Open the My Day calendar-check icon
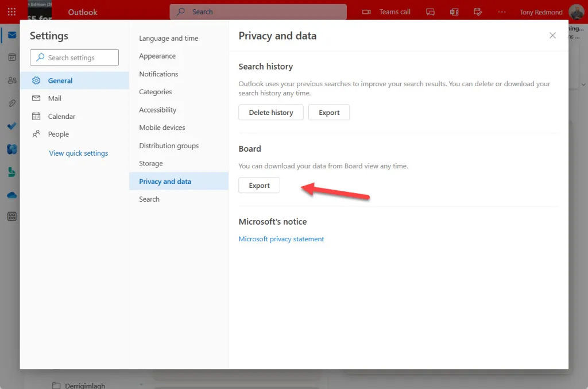 478,12
